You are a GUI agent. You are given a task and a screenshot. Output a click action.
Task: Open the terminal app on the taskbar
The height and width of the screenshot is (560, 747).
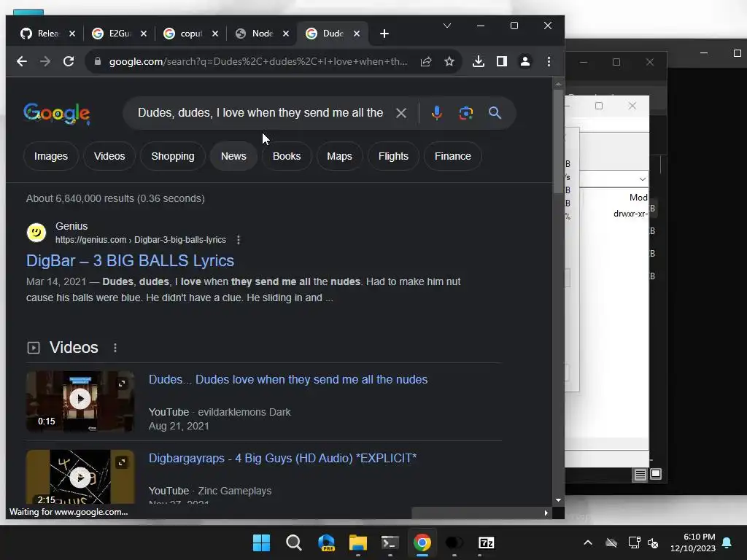[x=390, y=542]
